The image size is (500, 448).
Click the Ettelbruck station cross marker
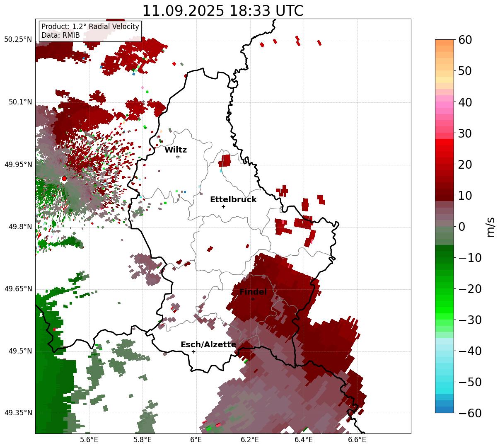(x=223, y=206)
